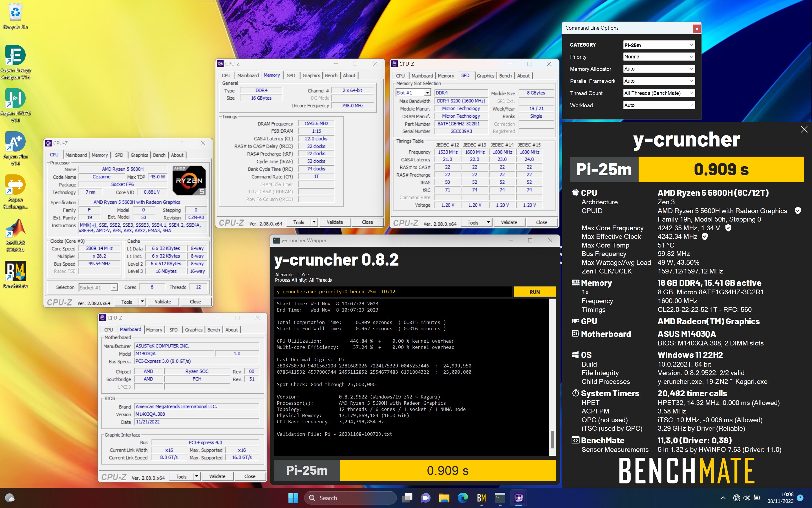Viewport: 812px width, 508px height.
Task: Open Aspen HYSYS V14 desktop icon
Action: (x=16, y=105)
